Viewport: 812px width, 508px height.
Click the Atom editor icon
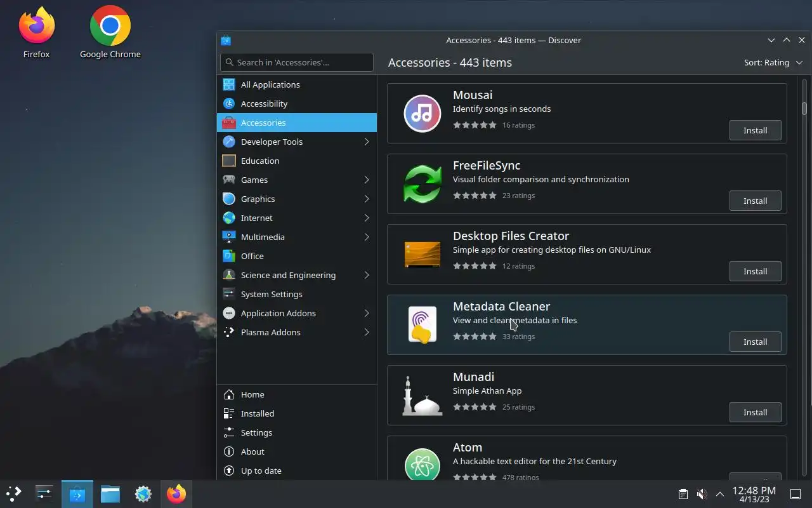(x=422, y=464)
